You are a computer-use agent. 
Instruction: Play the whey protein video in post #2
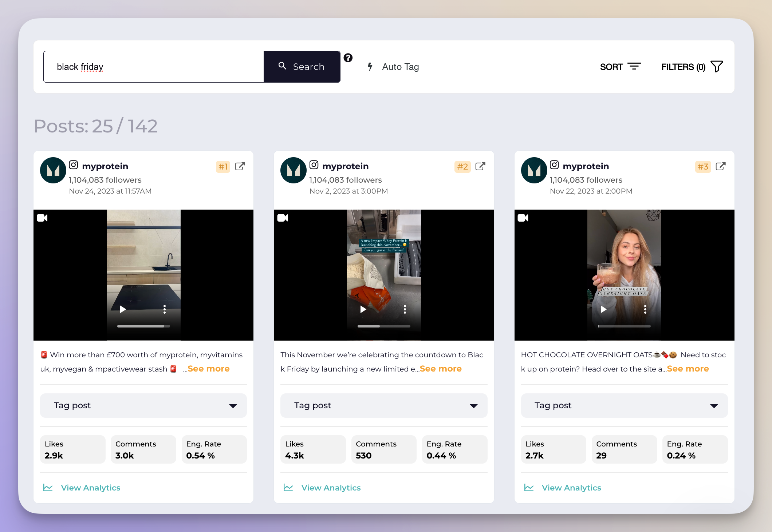(x=363, y=309)
